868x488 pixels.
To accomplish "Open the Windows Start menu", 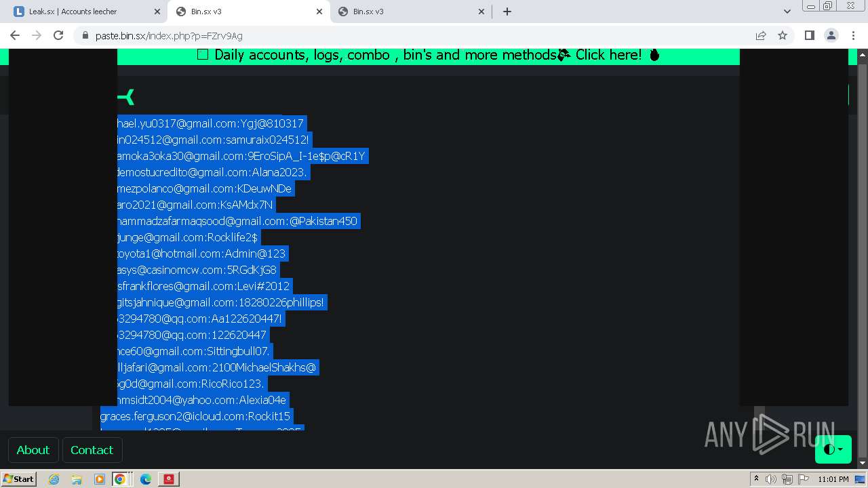I will 18,479.
